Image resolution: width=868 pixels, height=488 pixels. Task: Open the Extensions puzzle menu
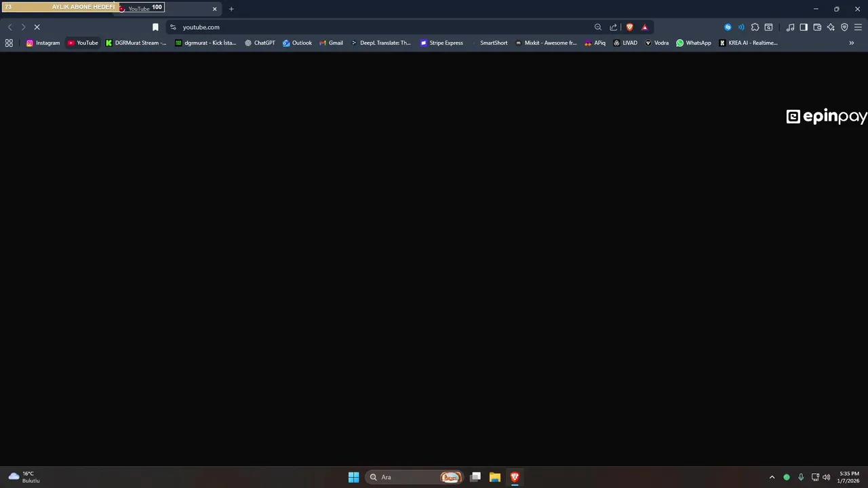tap(755, 27)
